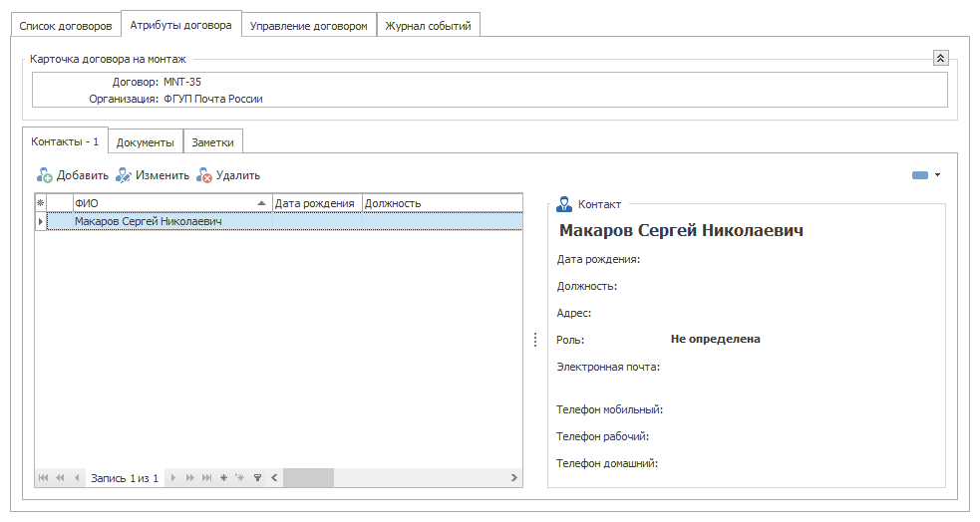Go to next record in navigator
This screenshot has height=522, width=980.
[x=173, y=477]
